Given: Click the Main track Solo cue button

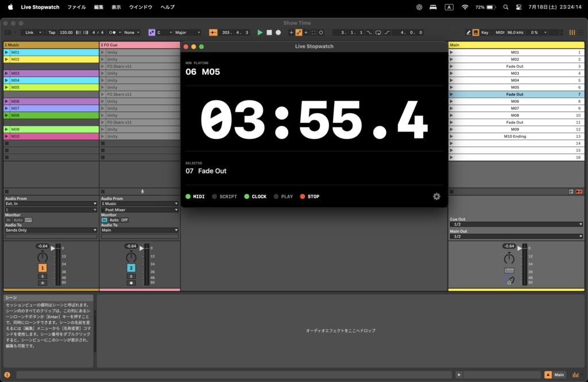Looking at the screenshot, I should click(x=509, y=271).
